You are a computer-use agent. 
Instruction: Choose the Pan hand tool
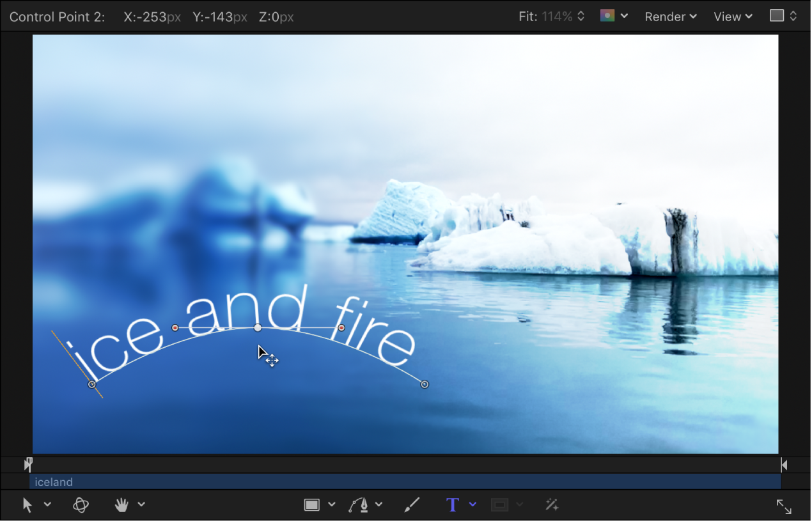tap(121, 504)
